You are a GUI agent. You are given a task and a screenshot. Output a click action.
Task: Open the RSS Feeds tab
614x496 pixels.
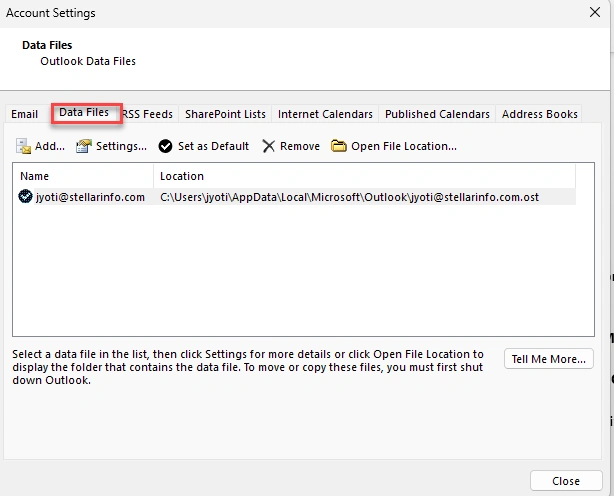(148, 114)
